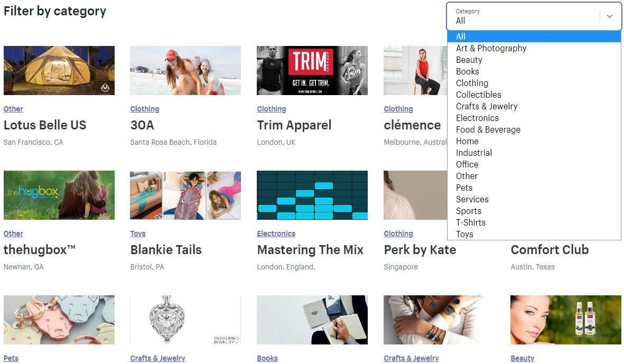The height and width of the screenshot is (364, 624).
Task: Open the Books category link
Action: click(x=267, y=358)
